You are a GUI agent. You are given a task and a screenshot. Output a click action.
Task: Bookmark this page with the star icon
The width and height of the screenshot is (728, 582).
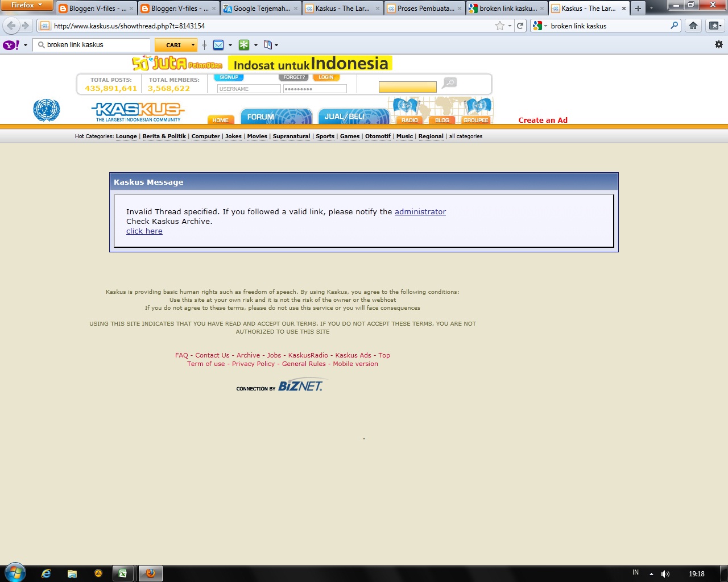click(x=500, y=26)
